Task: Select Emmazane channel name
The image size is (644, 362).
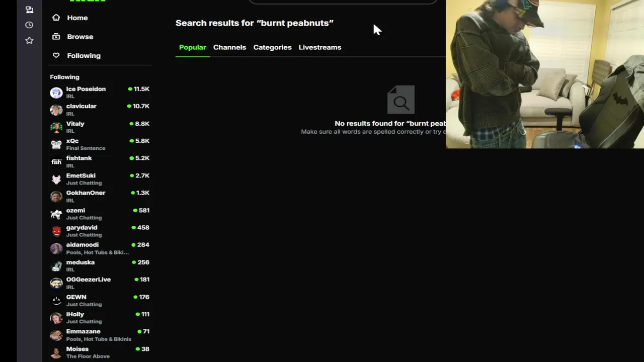Action: [83, 331]
